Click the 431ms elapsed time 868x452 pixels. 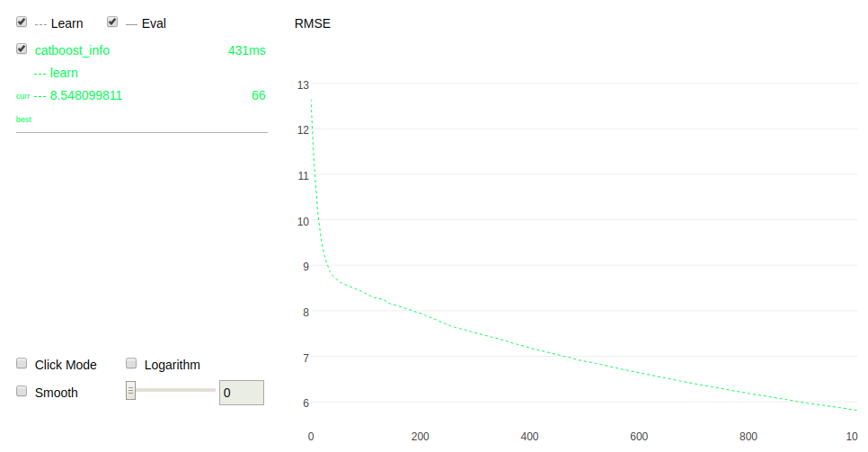247,50
